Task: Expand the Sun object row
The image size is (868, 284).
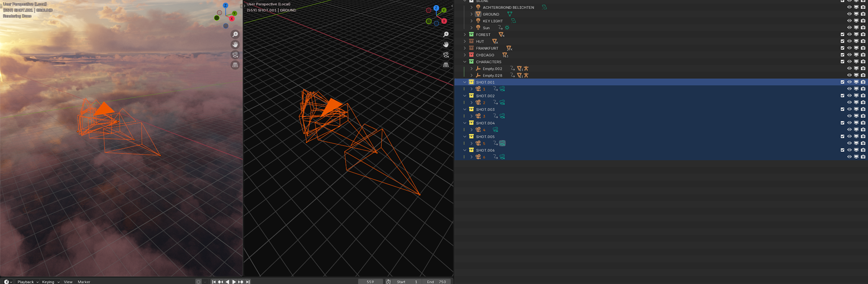Action: coord(472,28)
